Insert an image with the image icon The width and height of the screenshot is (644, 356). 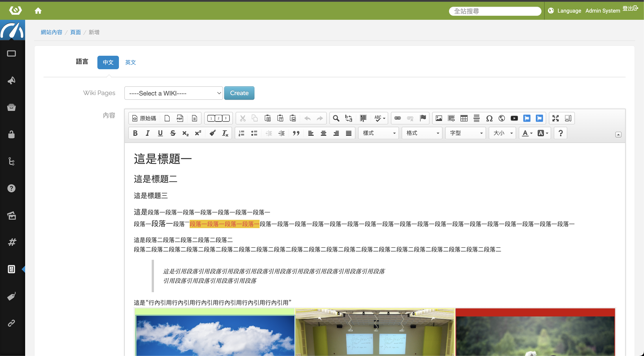pyautogui.click(x=439, y=118)
